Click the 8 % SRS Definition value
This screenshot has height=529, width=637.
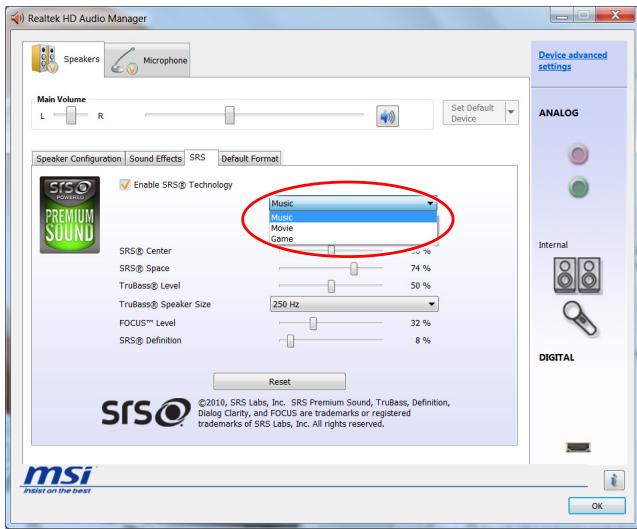tap(422, 340)
